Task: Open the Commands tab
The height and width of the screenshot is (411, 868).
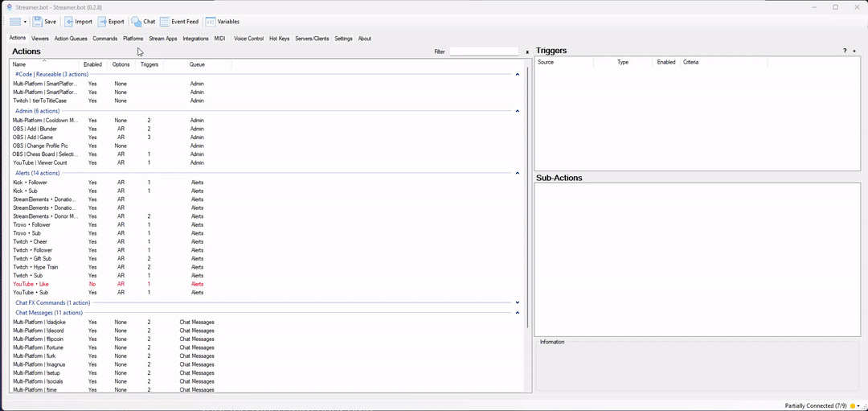Action: (x=104, y=39)
